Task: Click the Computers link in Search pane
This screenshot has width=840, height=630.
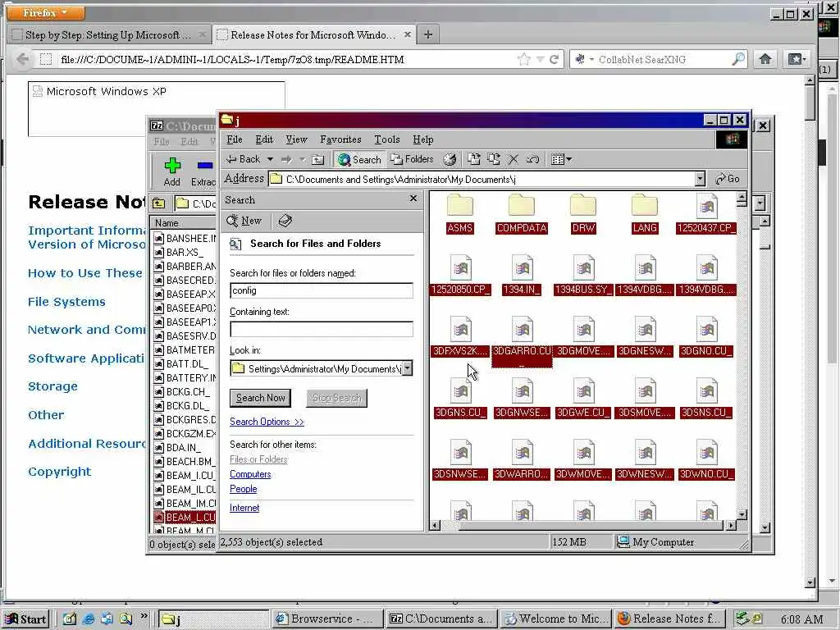Action: (x=250, y=474)
